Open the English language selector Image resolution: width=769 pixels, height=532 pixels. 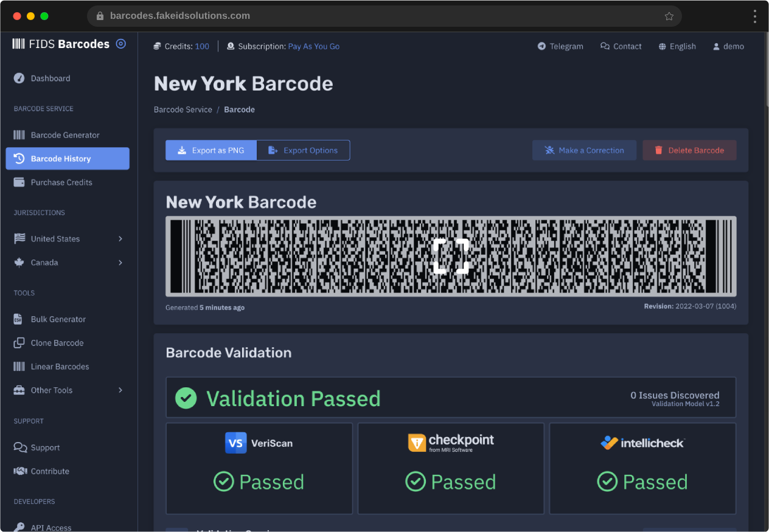[677, 46]
